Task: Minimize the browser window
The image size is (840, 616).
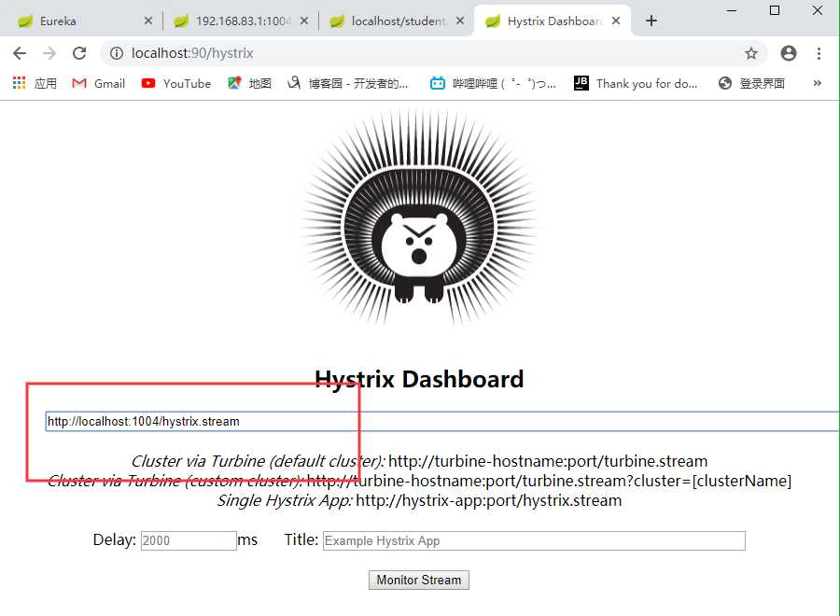Action: (732, 10)
